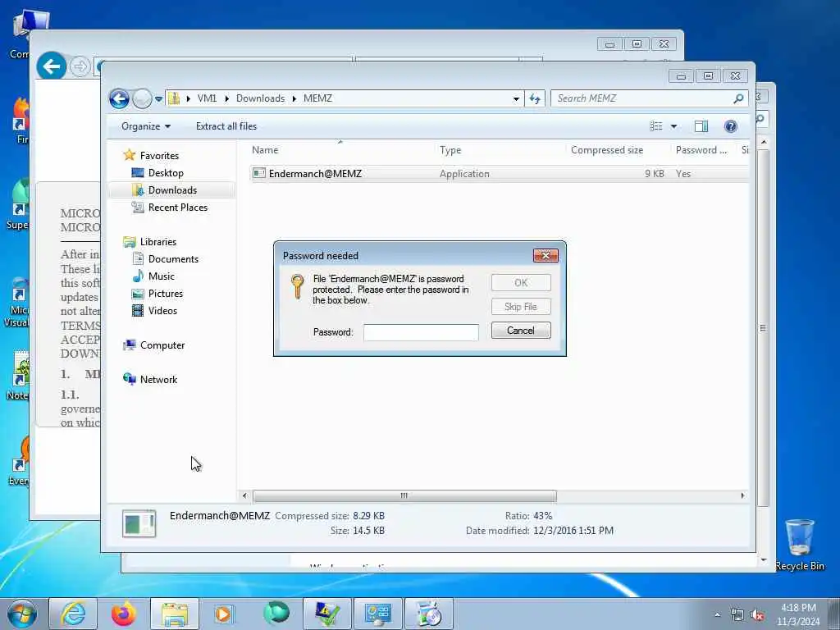Click the muted volume tray icon
This screenshot has height=630, width=840.
tap(757, 615)
